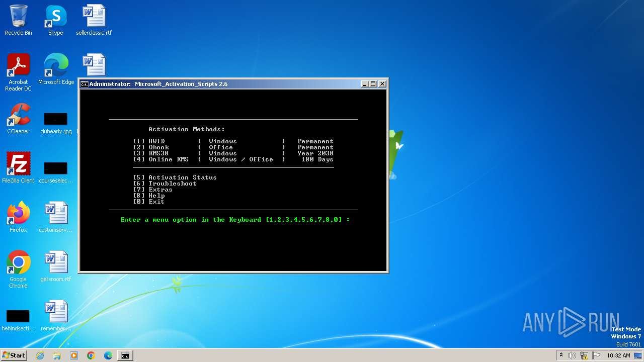Open the network tray icon
Viewport: 644px width, 362px height.
click(584, 355)
